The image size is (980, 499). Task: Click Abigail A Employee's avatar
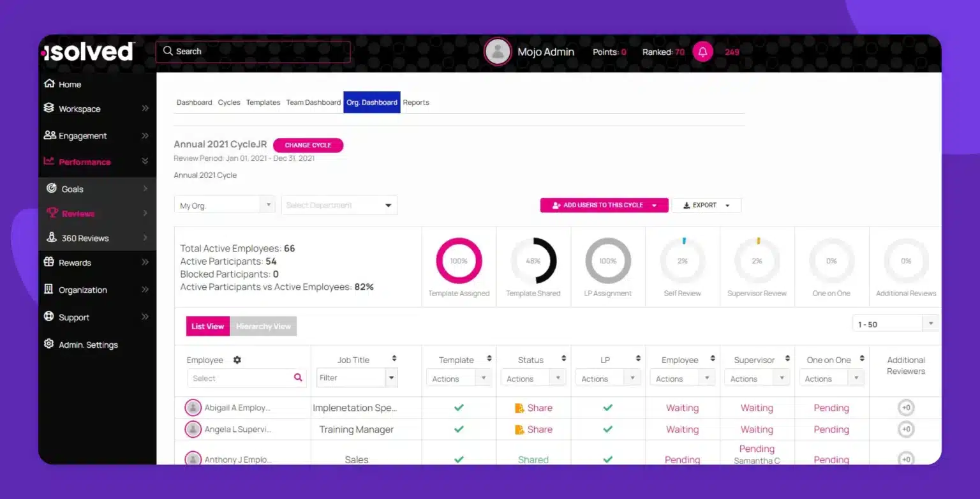pos(193,408)
